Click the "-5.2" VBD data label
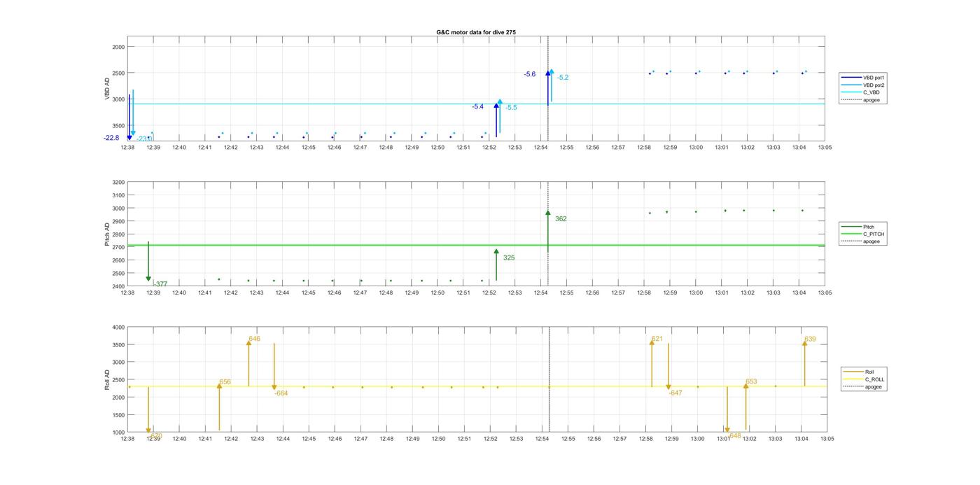Image resolution: width=980 pixels, height=485 pixels. click(x=563, y=78)
